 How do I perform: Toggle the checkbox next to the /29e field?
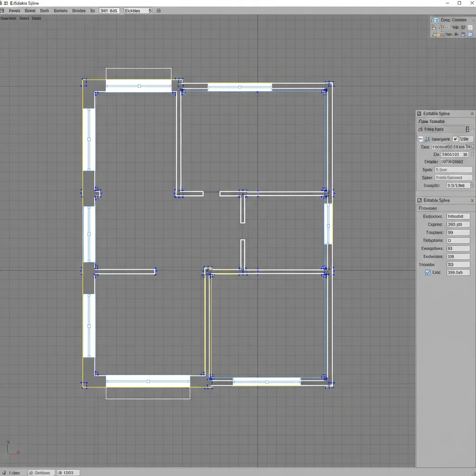(x=456, y=139)
